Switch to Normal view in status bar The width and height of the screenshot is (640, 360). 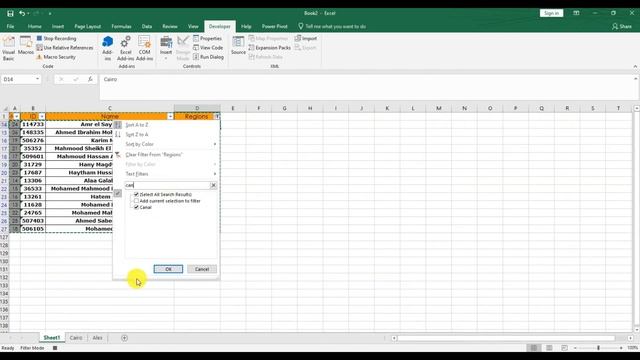click(x=533, y=348)
